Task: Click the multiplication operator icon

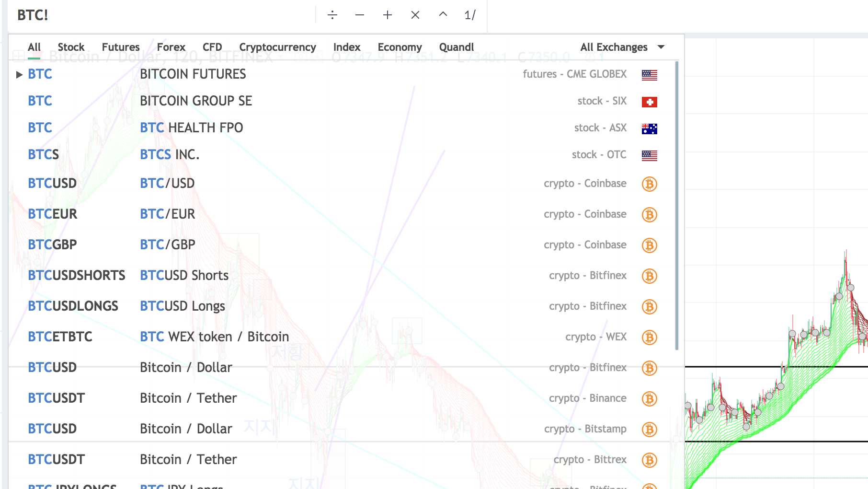Action: point(415,15)
